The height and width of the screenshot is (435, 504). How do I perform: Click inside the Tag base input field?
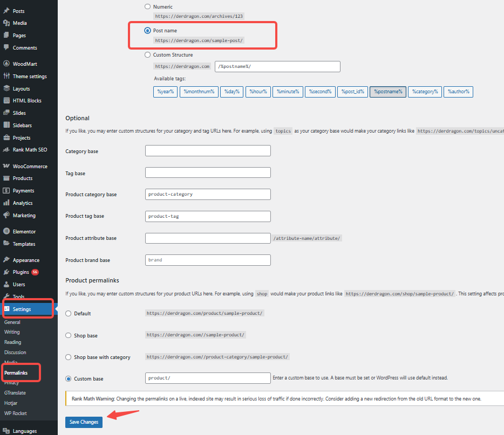click(x=207, y=172)
